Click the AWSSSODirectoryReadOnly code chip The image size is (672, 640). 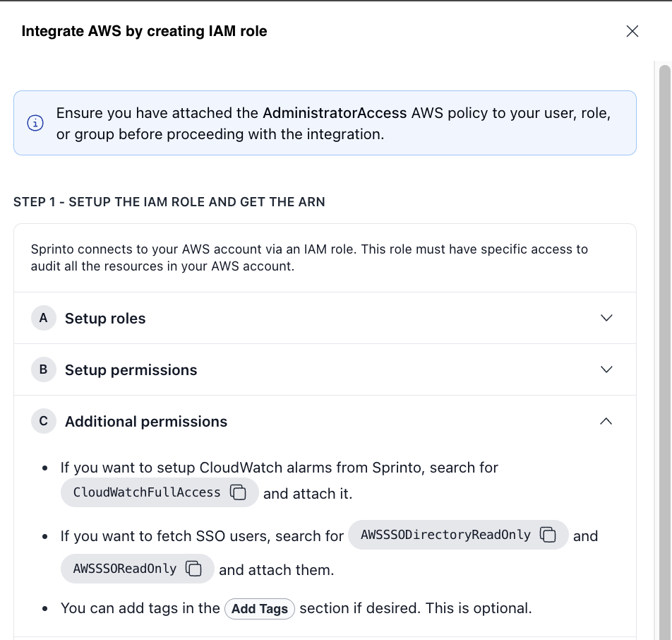(x=445, y=535)
